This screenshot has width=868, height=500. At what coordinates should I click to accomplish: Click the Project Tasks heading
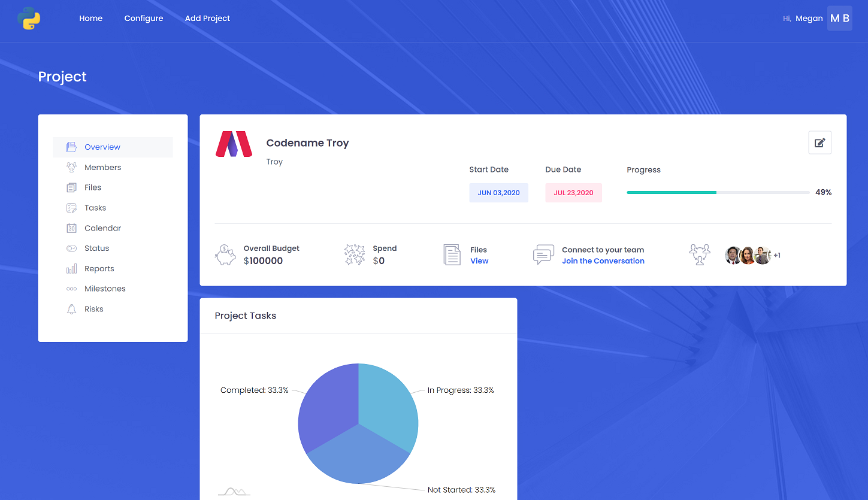pos(246,316)
